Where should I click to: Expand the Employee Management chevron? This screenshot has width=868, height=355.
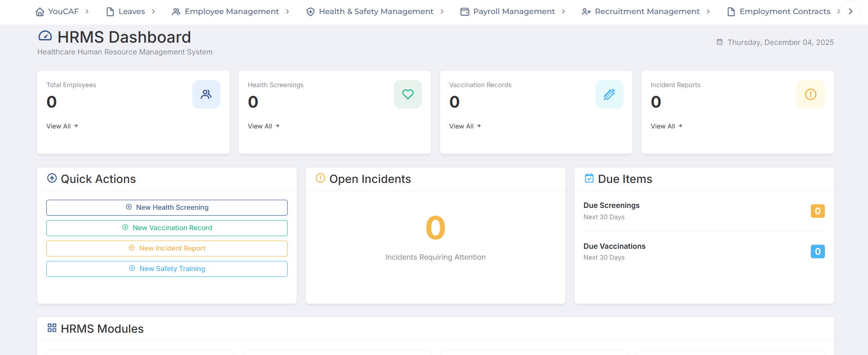click(x=287, y=12)
